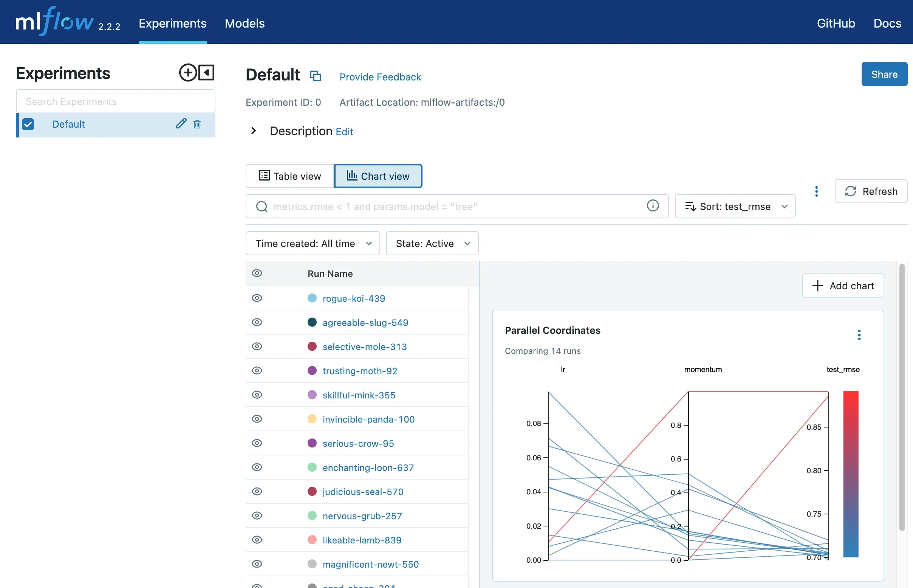
Task: Open the invincible-panda-100 run details
Action: coord(368,419)
